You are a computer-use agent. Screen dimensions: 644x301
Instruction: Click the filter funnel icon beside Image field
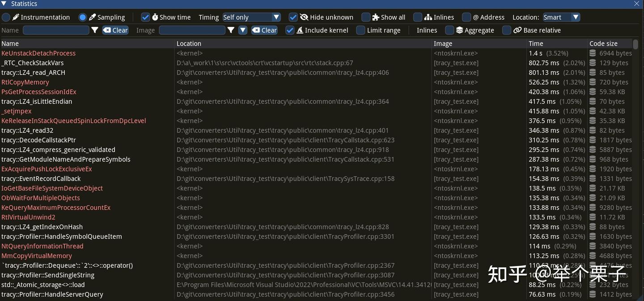click(x=231, y=30)
